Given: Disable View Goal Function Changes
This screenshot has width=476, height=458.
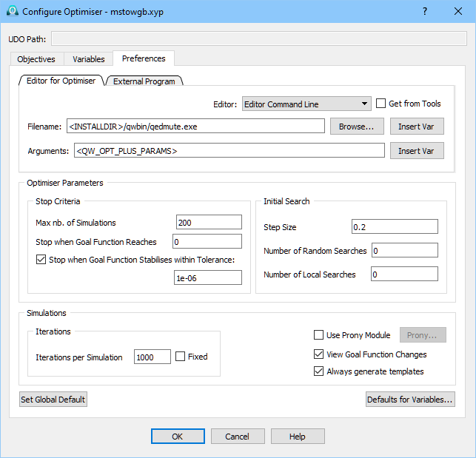Looking at the screenshot, I should tap(318, 354).
